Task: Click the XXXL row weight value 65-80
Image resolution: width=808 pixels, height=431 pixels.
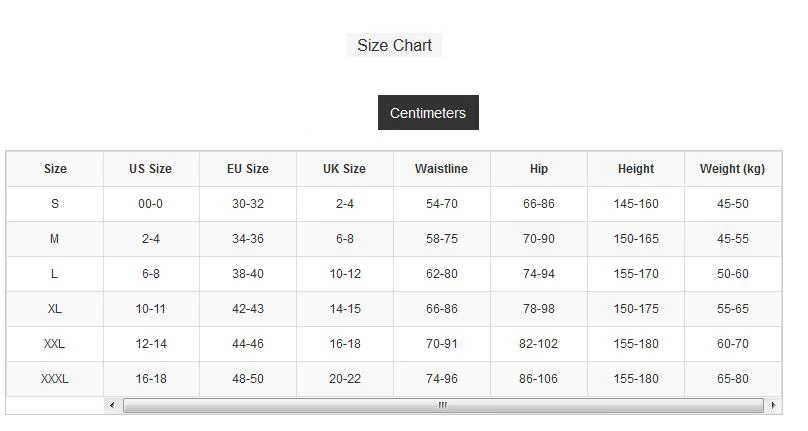Action: click(x=732, y=379)
